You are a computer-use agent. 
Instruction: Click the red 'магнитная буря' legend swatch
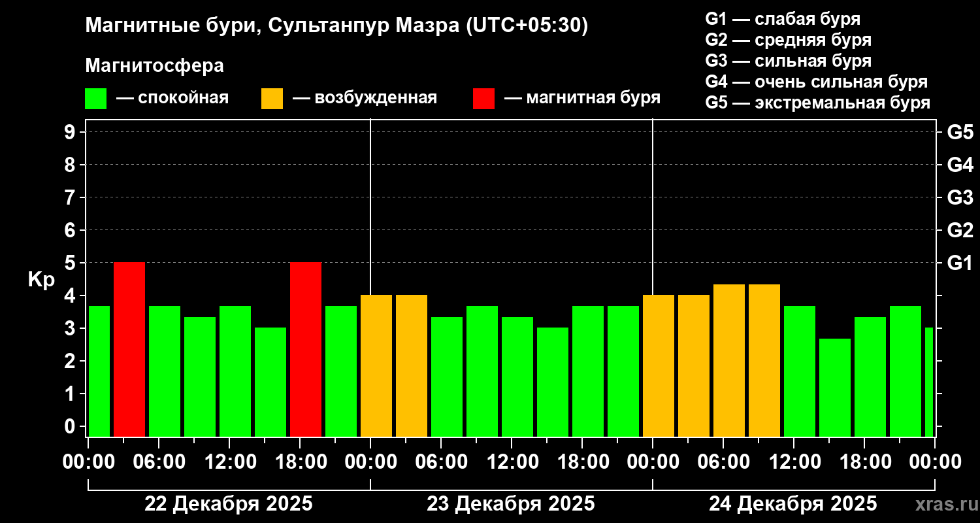click(x=483, y=99)
